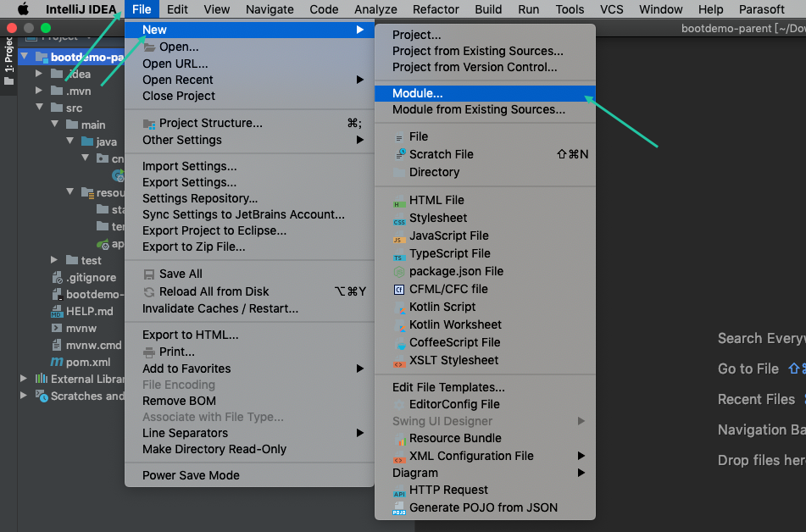
Task: Choose Sync Settings to JetBrains Account...
Action: pos(249,215)
